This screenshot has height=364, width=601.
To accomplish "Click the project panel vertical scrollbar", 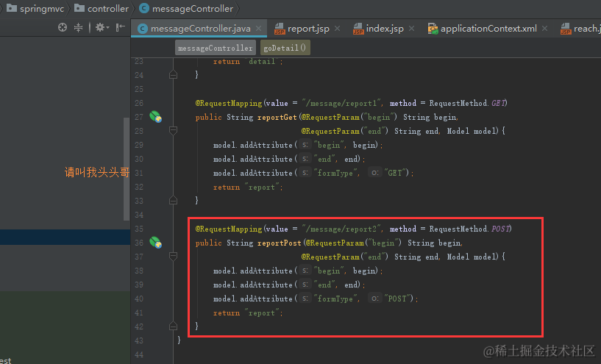I will click(127, 168).
